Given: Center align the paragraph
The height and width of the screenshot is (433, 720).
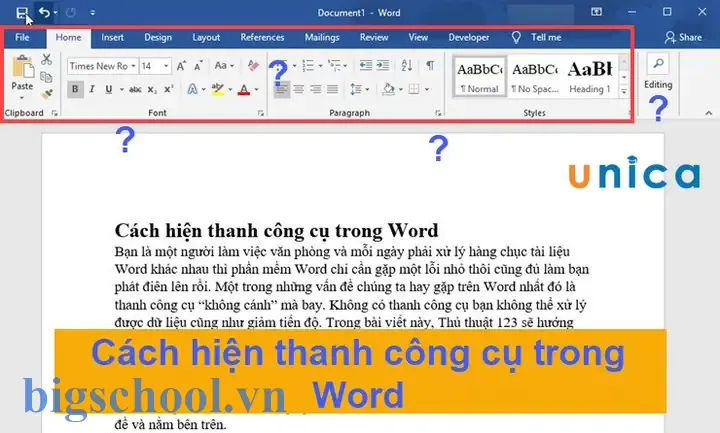Looking at the screenshot, I should click(x=298, y=89).
